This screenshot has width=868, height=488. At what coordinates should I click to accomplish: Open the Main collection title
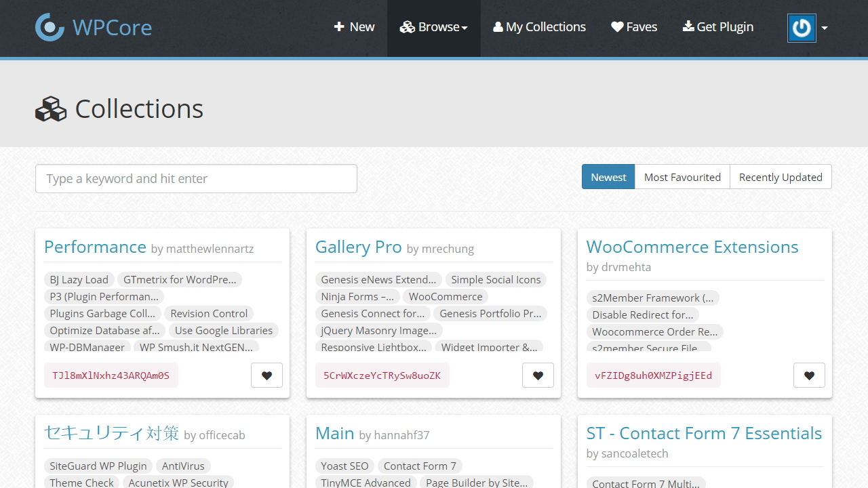[335, 433]
